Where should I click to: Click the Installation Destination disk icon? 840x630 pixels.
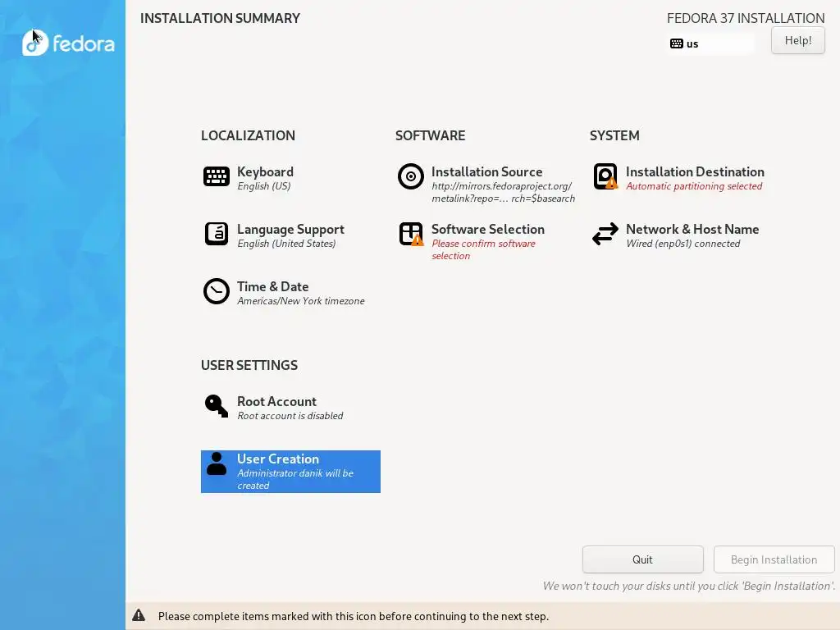(x=605, y=176)
